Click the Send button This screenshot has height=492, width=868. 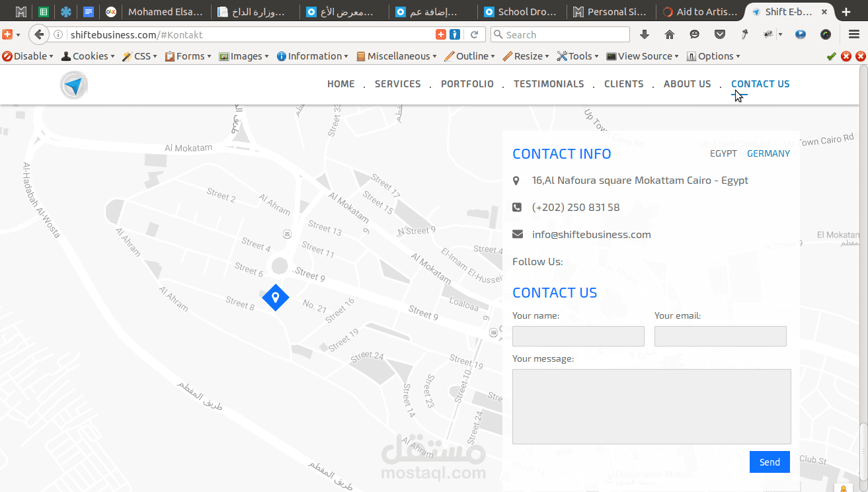[x=769, y=462]
